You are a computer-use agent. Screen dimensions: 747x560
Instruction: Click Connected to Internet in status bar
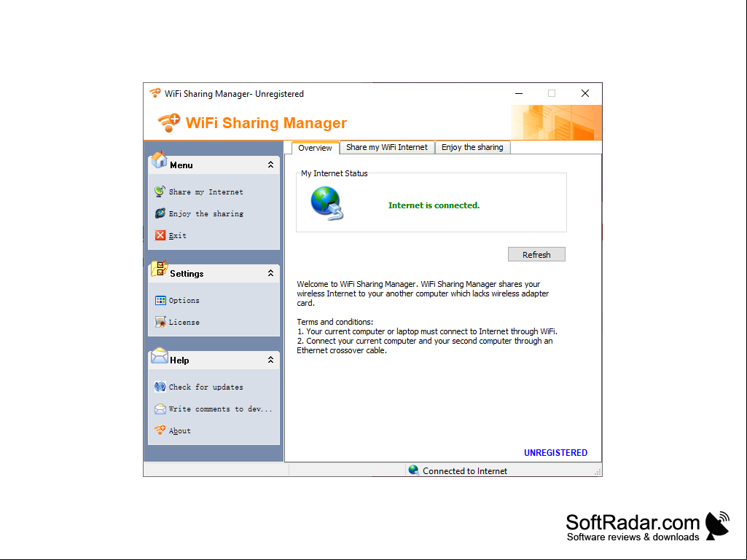point(465,471)
